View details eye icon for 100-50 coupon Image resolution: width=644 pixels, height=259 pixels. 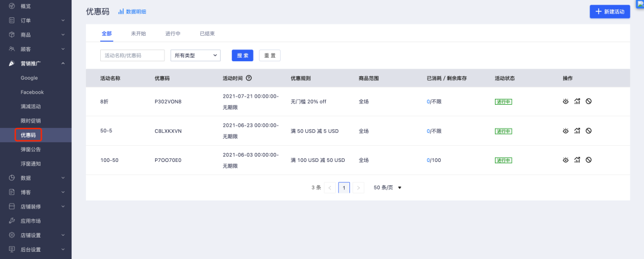(565, 160)
